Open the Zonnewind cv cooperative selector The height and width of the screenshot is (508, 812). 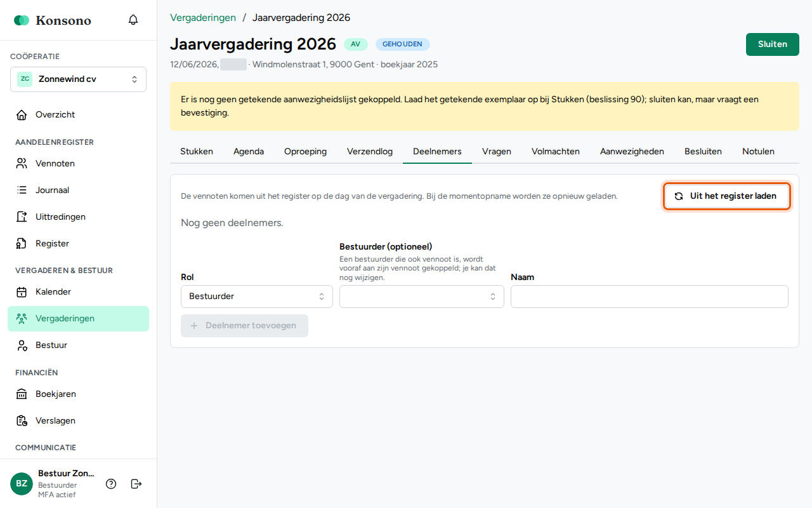point(78,79)
